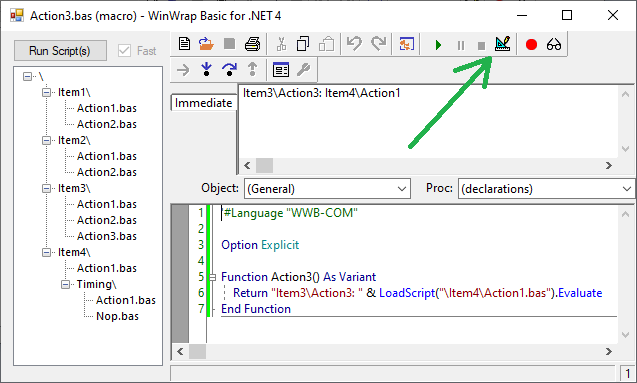Viewport: 637px width, 383px height.
Task: Select Action1.bas under Item2
Action: 107,156
